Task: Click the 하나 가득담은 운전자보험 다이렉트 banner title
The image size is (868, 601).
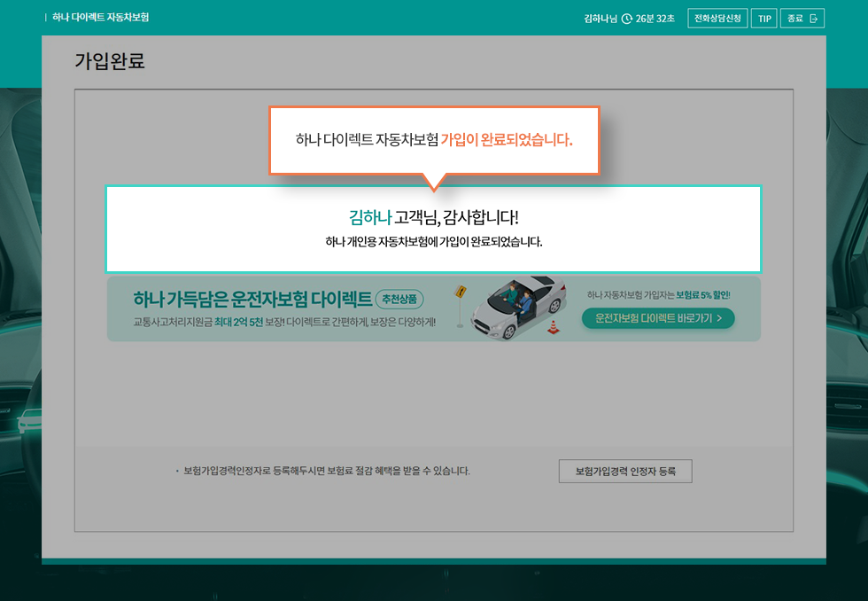Action: [252, 299]
